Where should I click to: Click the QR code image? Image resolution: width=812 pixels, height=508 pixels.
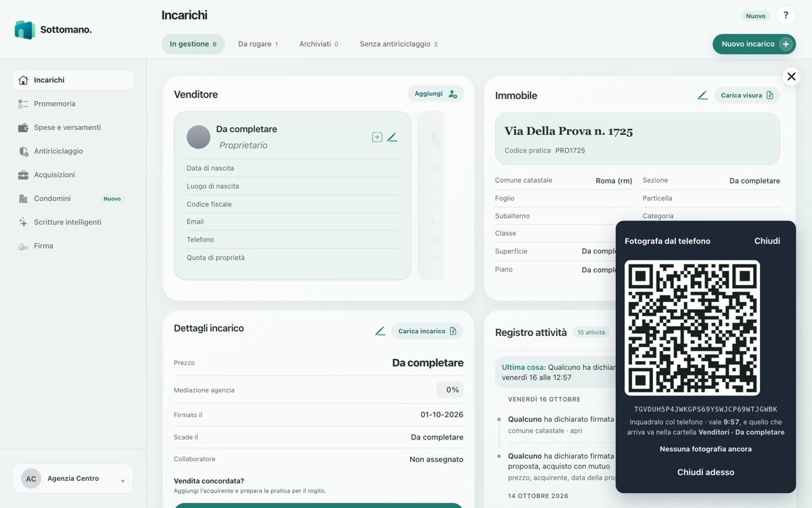point(692,328)
